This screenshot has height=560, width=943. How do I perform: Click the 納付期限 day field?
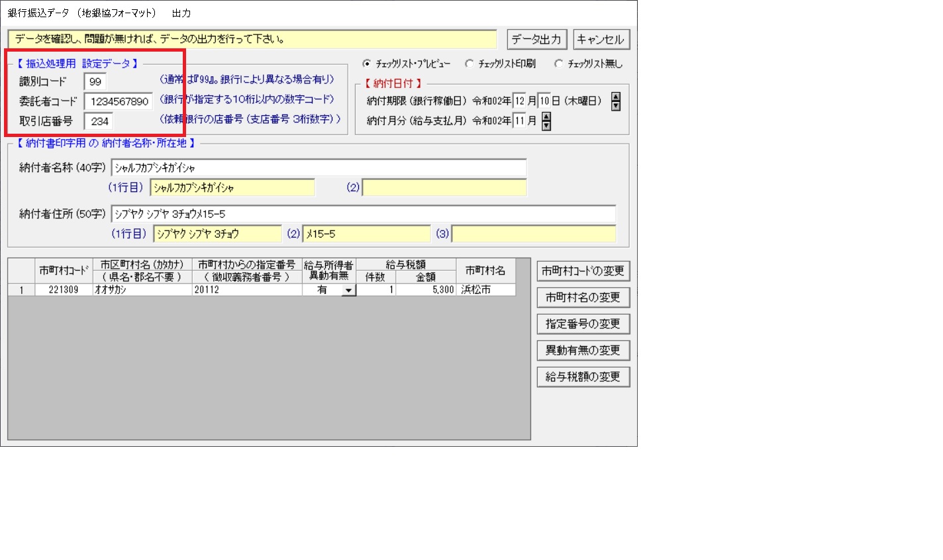point(544,101)
